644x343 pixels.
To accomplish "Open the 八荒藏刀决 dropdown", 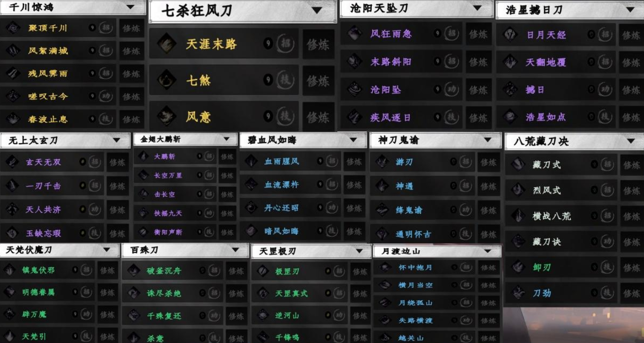I will tap(631, 141).
